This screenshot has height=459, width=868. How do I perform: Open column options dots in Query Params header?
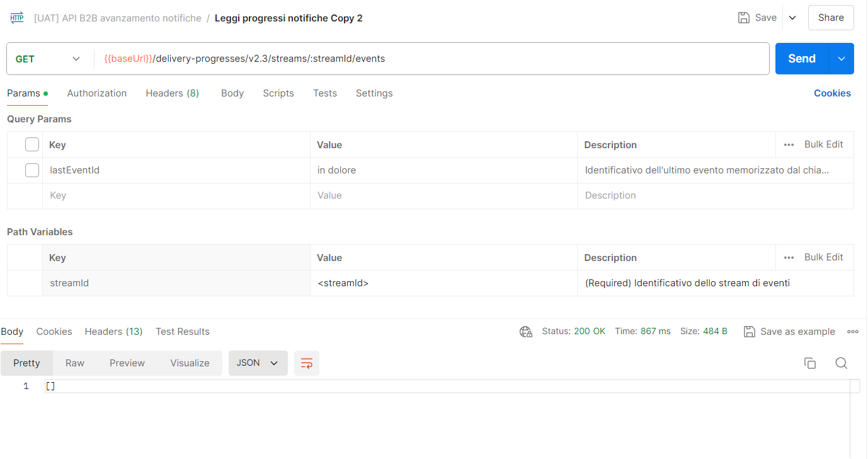789,144
